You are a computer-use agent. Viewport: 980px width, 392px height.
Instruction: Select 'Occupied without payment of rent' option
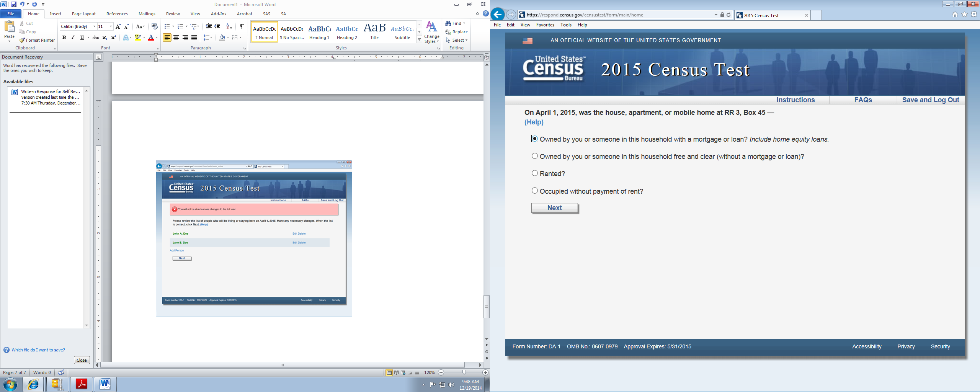point(535,191)
